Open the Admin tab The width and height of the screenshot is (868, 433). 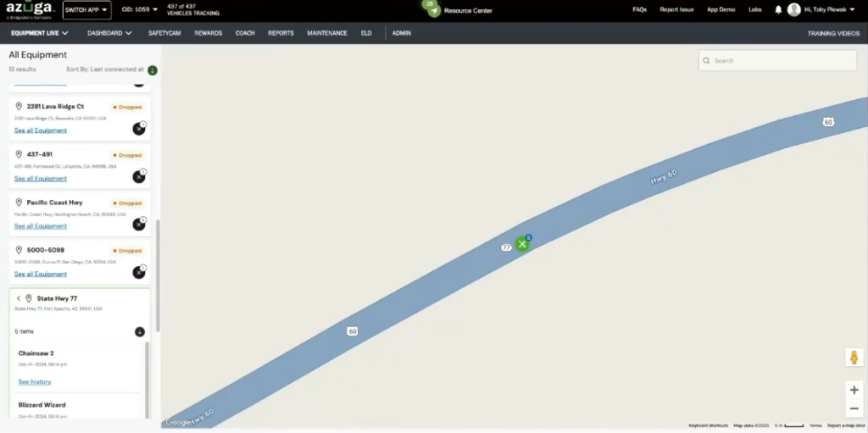(401, 33)
